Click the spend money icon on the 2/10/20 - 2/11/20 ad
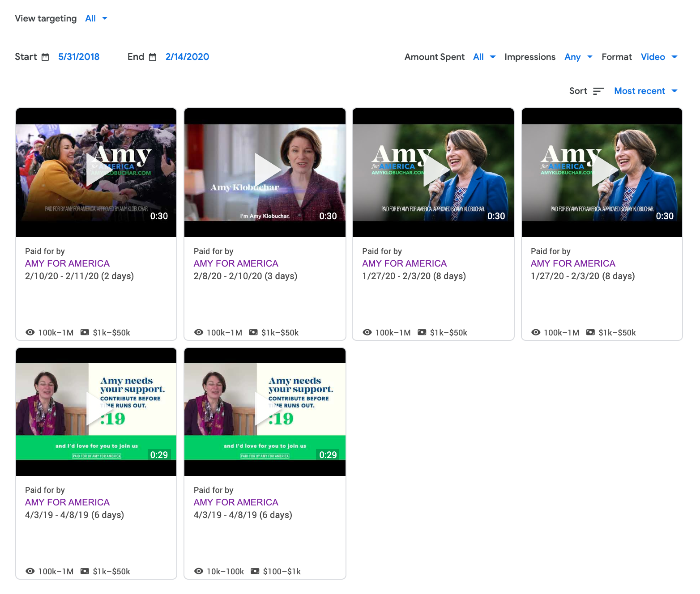Screen dimensions: 700x594 (85, 332)
